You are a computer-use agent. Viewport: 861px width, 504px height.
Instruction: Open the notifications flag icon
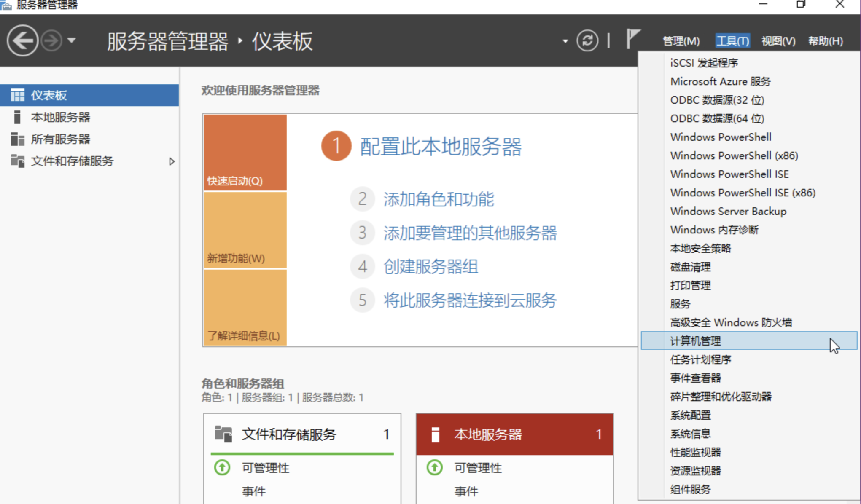(632, 39)
